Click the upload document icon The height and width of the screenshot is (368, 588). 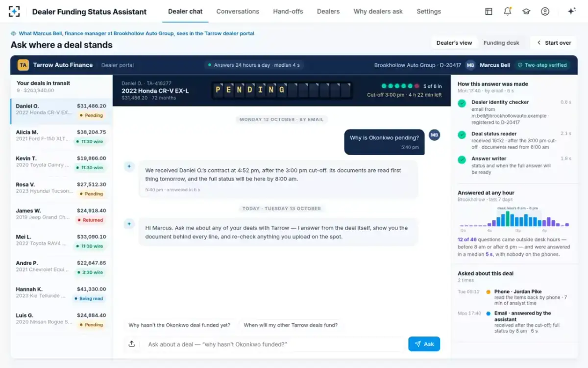(x=132, y=344)
